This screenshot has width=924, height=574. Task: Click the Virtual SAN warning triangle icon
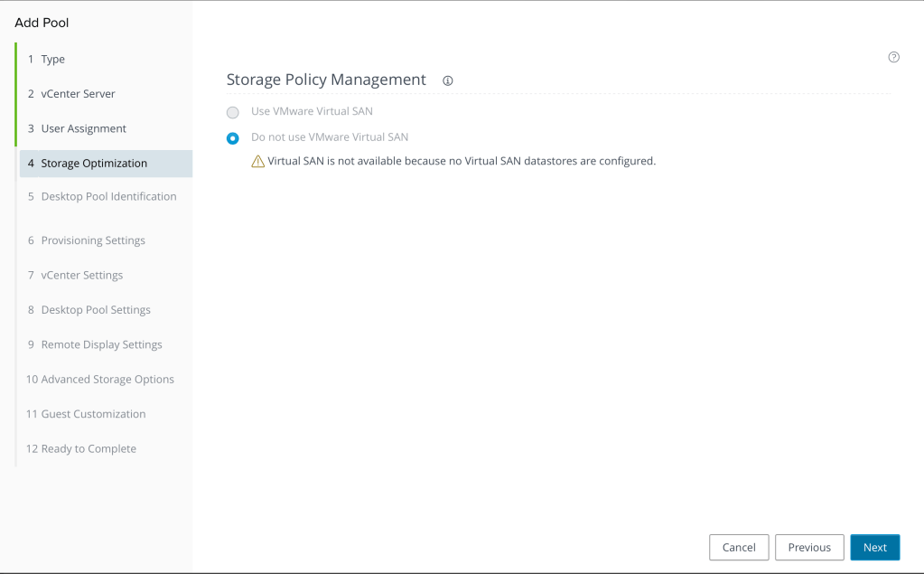pos(258,162)
